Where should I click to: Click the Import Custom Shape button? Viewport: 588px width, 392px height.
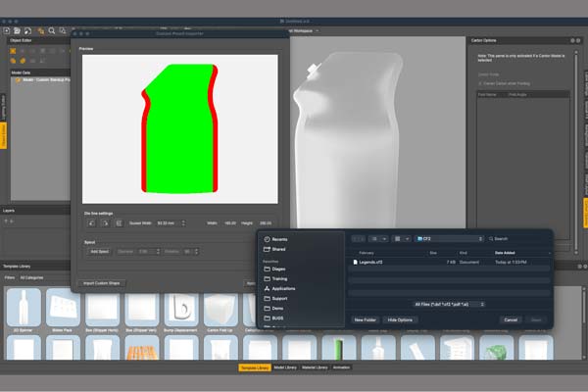102,283
